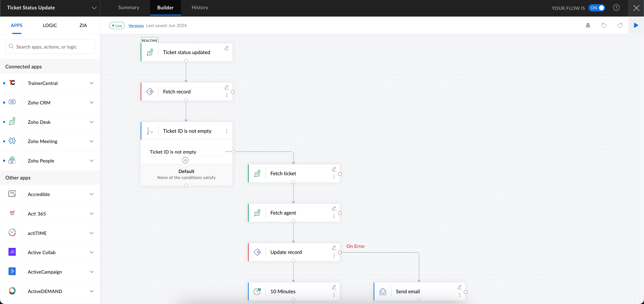The width and height of the screenshot is (644, 304).
Task: Click the Send email envelope icon
Action: pyautogui.click(x=383, y=291)
